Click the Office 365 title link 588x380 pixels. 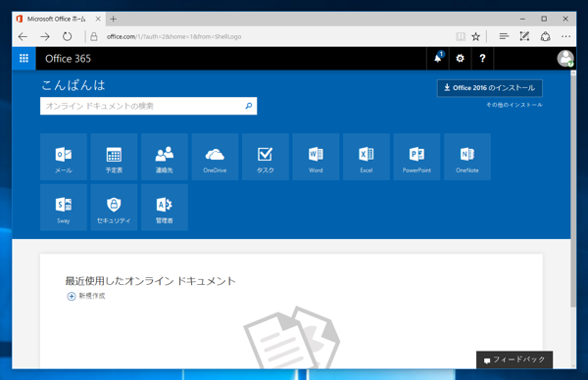point(68,59)
